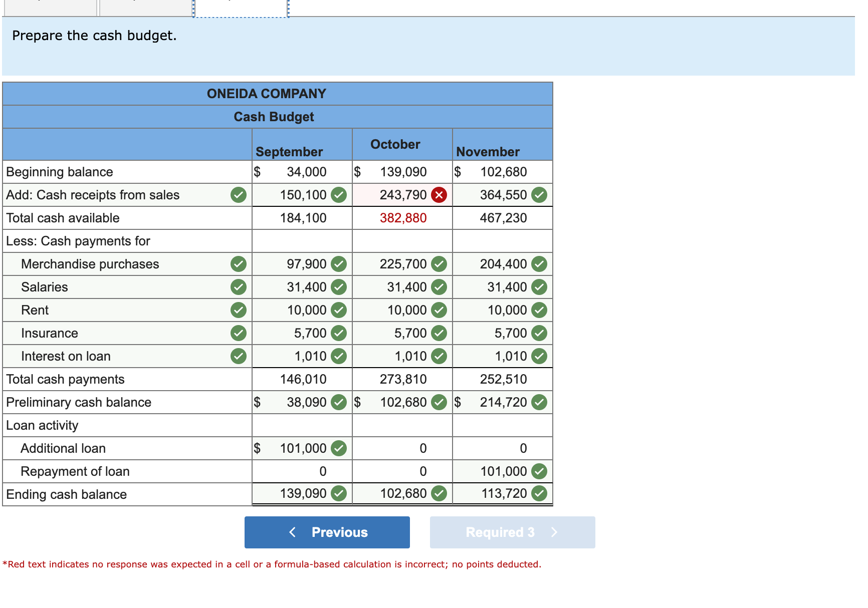Click green check next to Salaries label
Image resolution: width=868 pixels, height=608 pixels.
[239, 287]
